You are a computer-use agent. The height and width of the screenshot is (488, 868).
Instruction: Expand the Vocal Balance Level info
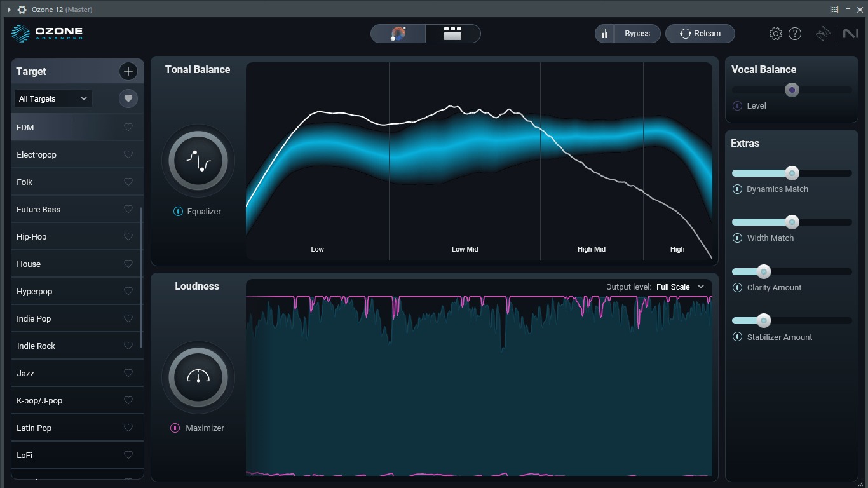[737, 105]
